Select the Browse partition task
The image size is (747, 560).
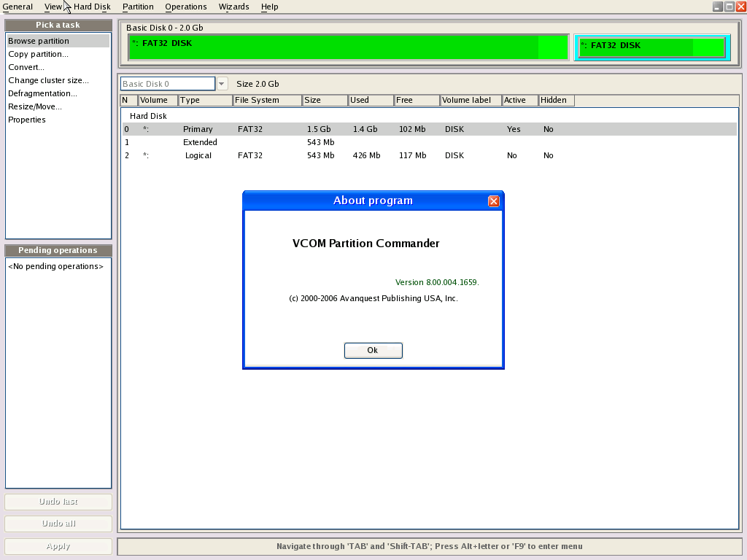[x=58, y=41]
